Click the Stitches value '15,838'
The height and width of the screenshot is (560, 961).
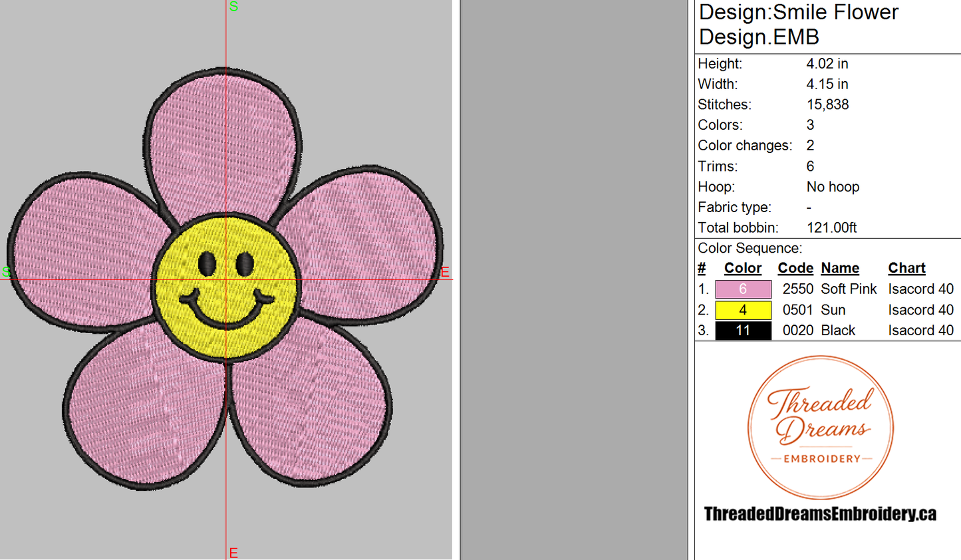[x=828, y=105]
